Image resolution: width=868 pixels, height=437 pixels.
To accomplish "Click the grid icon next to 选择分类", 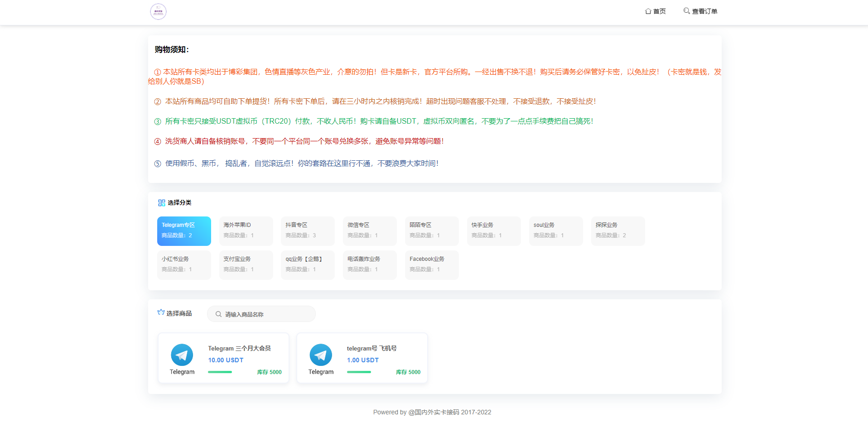I will pyautogui.click(x=161, y=203).
